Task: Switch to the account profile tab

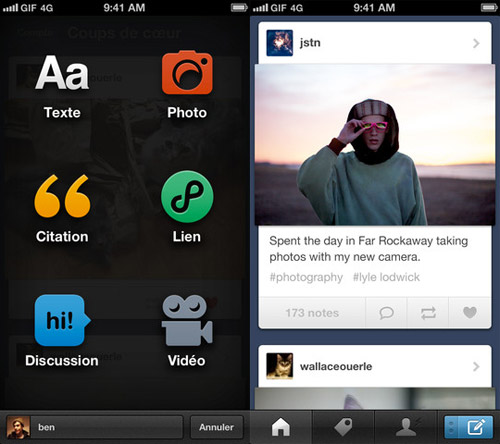Action: 406,427
